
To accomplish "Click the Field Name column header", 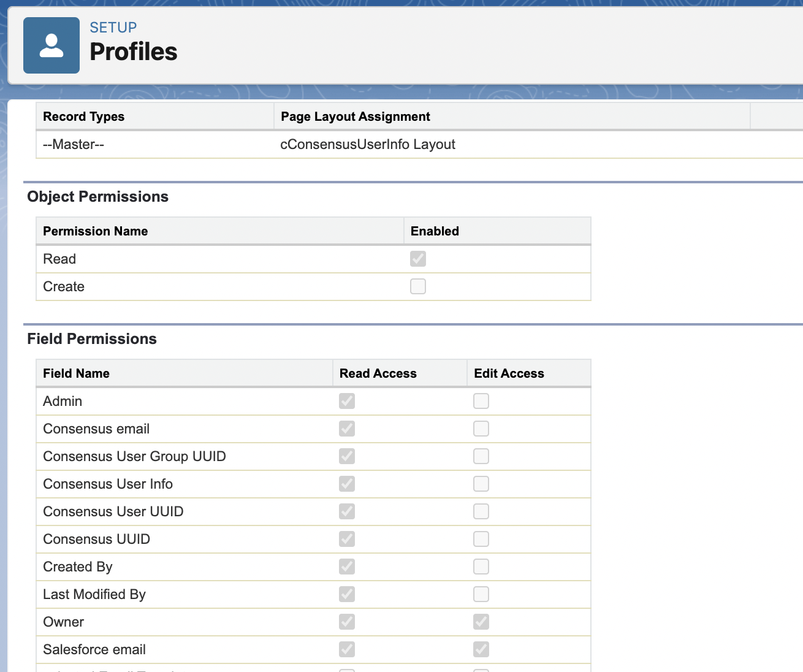I will click(x=75, y=373).
